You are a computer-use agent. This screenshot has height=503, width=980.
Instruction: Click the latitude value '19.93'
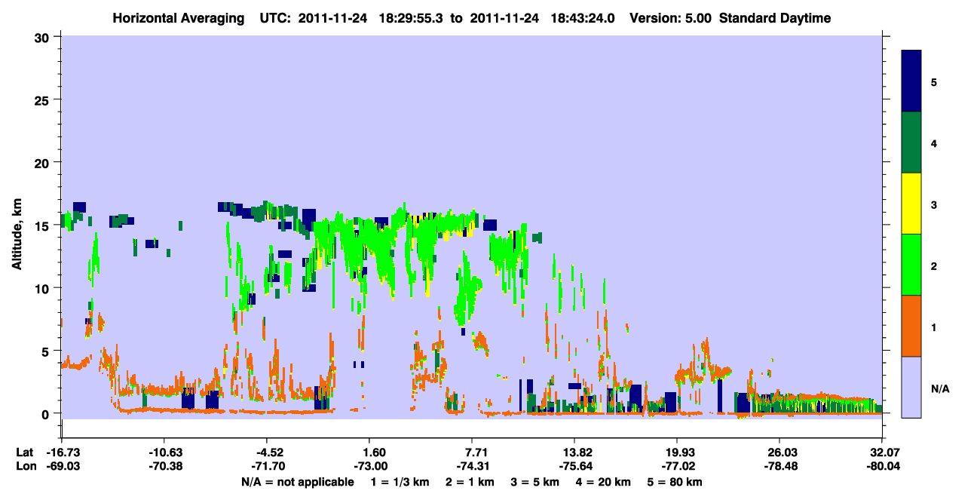pos(677,452)
